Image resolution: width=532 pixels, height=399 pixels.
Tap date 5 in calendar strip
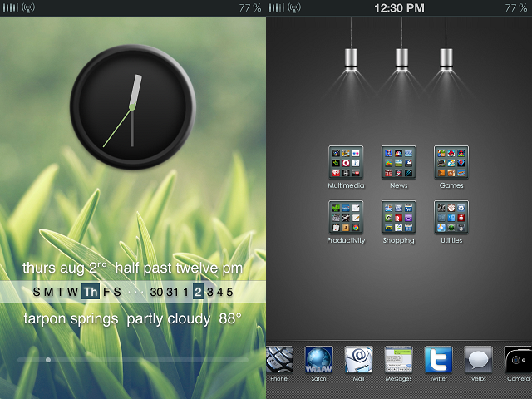click(229, 292)
